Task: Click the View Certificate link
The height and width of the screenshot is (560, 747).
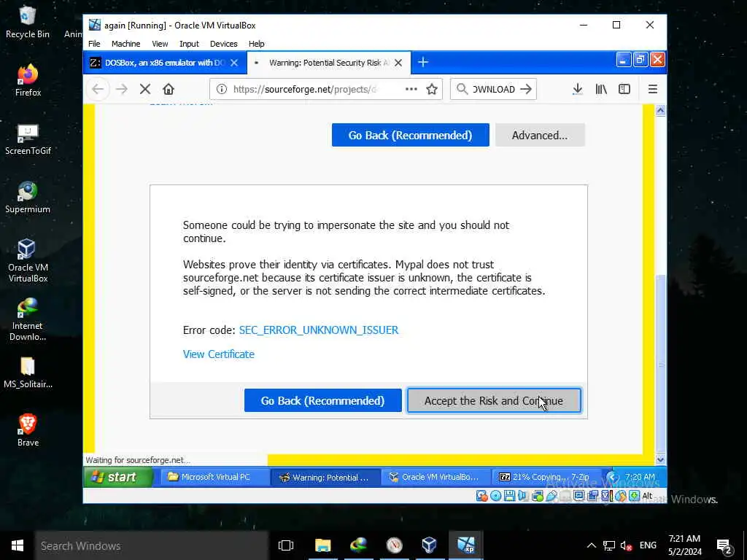Action: 219,354
